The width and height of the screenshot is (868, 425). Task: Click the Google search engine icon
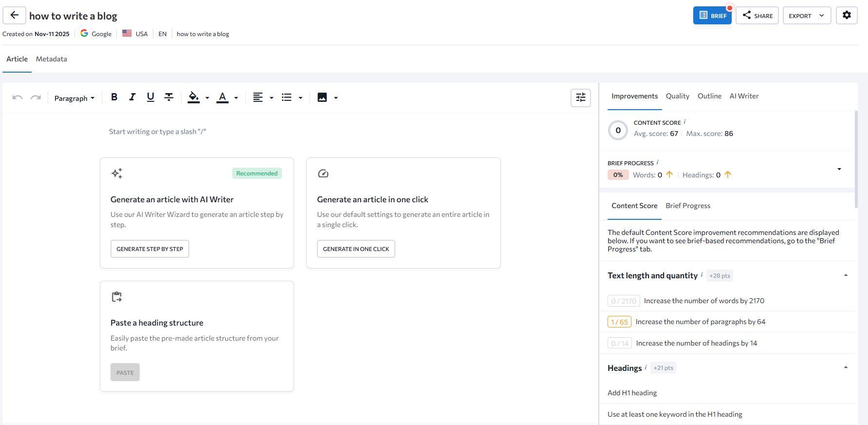click(84, 33)
